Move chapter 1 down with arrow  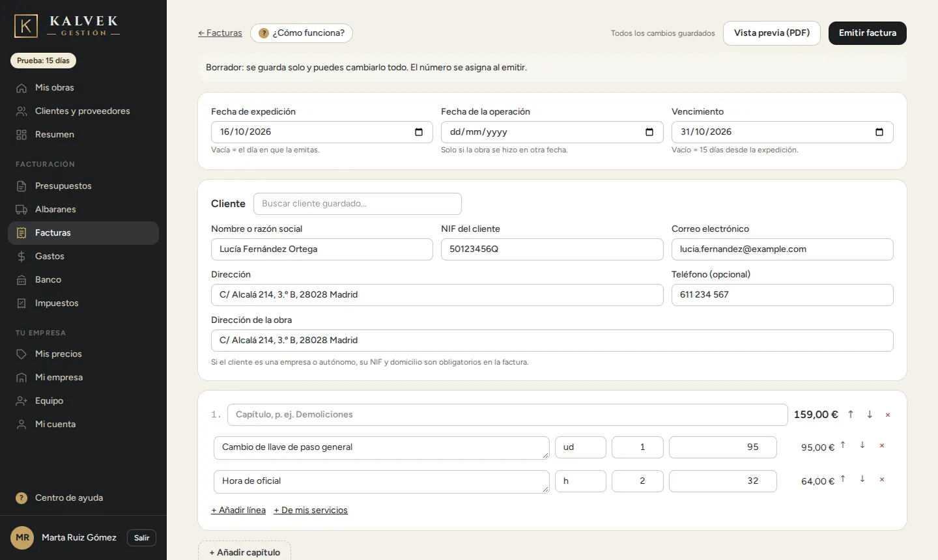870,415
